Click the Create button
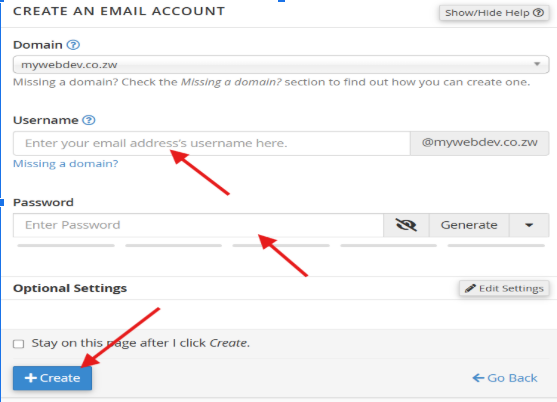 (x=53, y=378)
